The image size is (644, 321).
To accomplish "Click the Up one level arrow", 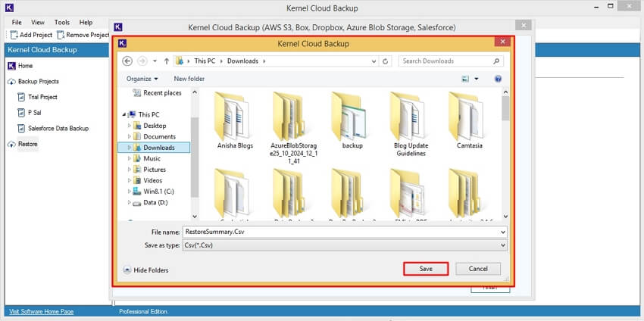I will 167,61.
